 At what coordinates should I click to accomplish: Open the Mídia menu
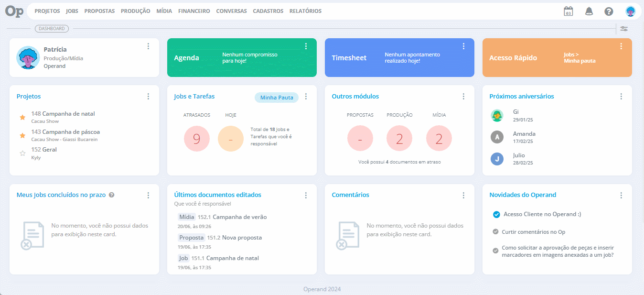click(x=164, y=11)
